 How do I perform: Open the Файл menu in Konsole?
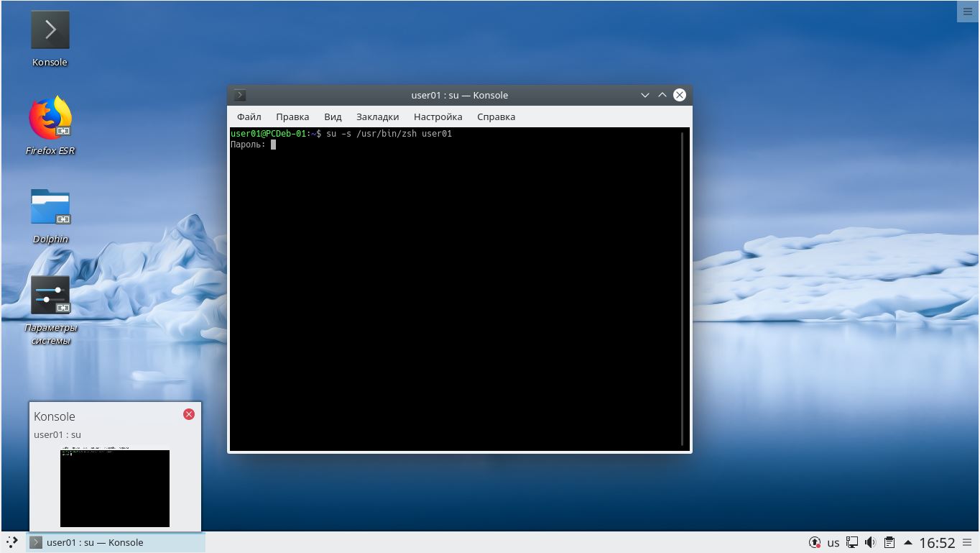click(x=249, y=116)
